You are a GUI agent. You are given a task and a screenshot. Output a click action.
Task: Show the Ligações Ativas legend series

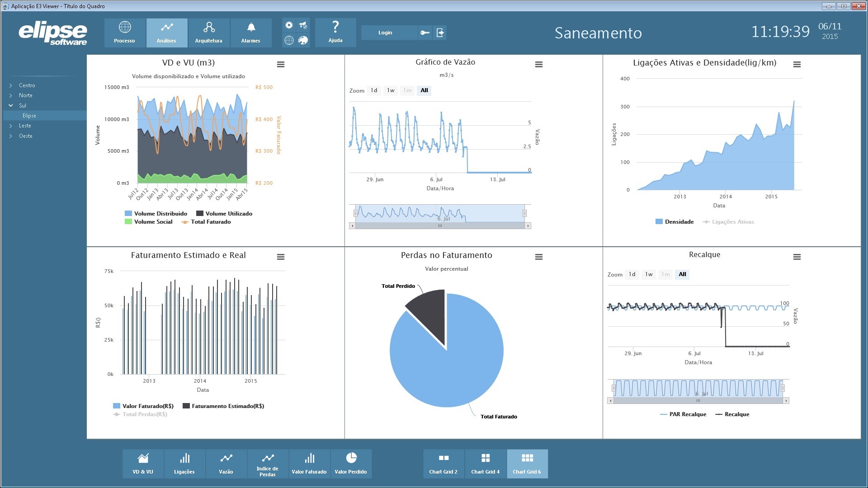[x=728, y=222]
